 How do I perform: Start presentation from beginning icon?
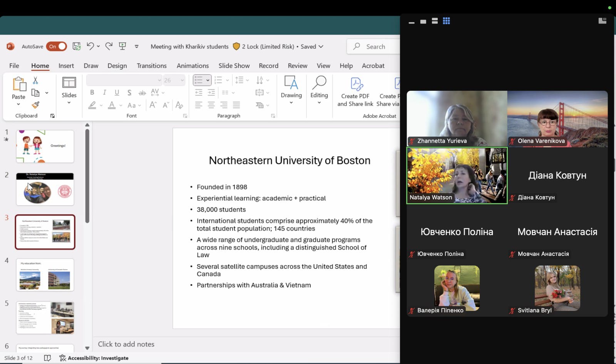pos(122,46)
